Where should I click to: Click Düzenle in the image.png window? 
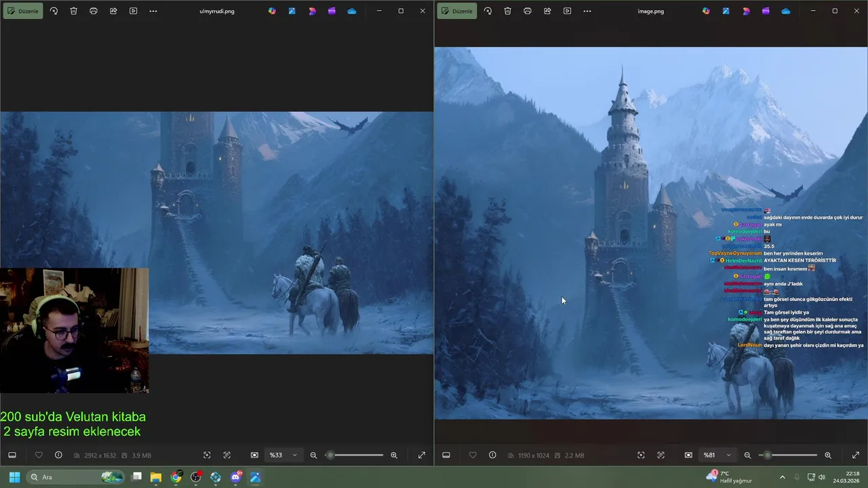(457, 11)
